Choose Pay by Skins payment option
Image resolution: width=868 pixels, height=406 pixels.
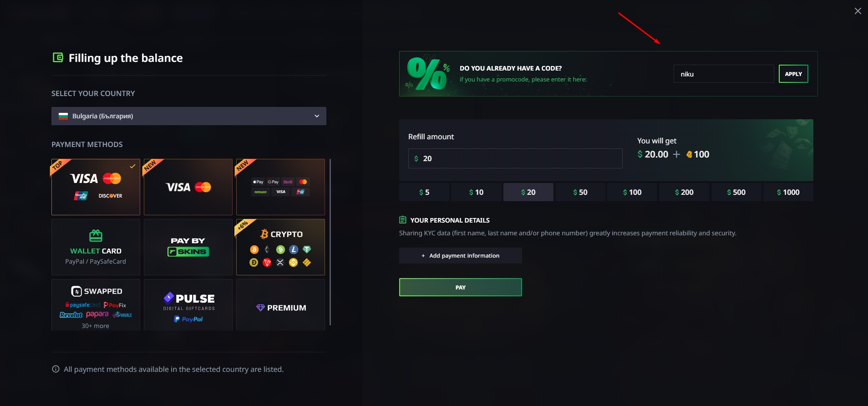click(188, 247)
